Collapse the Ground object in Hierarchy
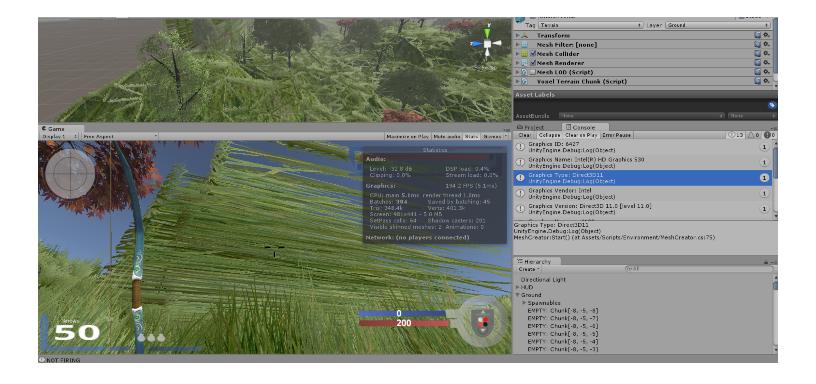This screenshot has height=384, width=816. (517, 295)
